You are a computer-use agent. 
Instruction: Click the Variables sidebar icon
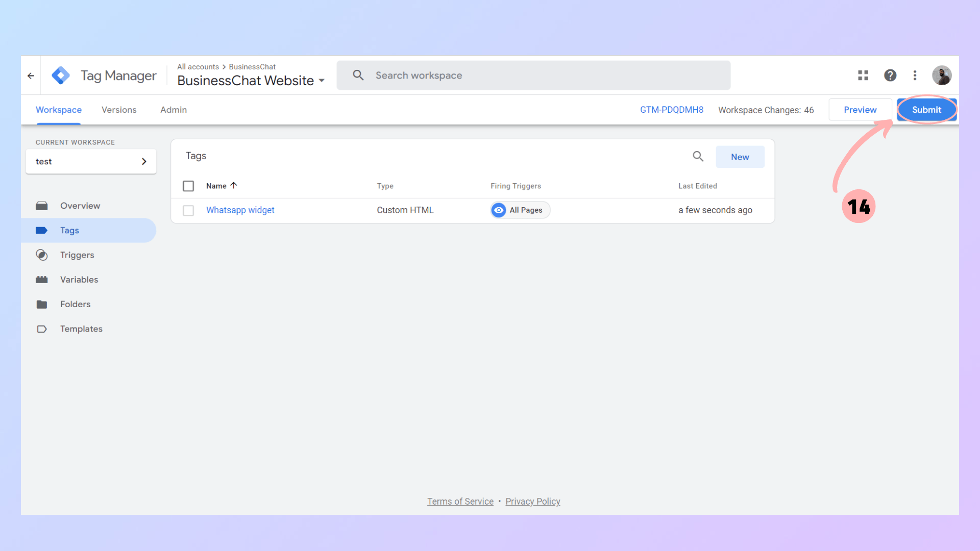click(x=42, y=280)
